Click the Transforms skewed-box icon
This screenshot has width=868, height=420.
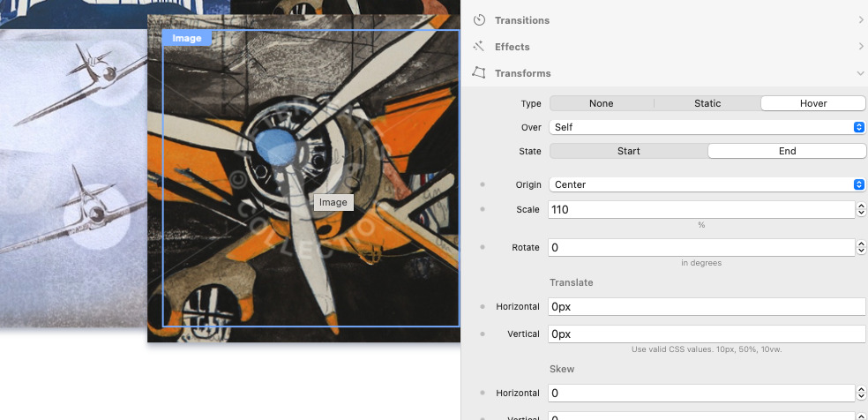tap(479, 73)
